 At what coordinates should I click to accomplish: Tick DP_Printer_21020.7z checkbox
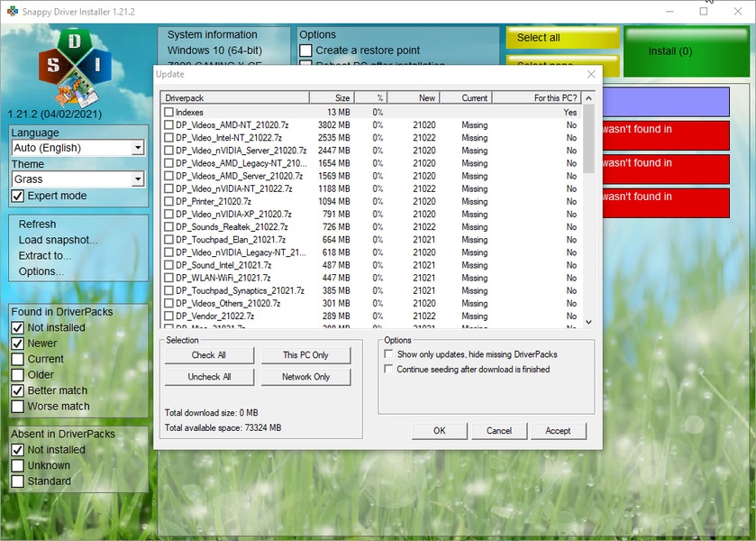(169, 201)
